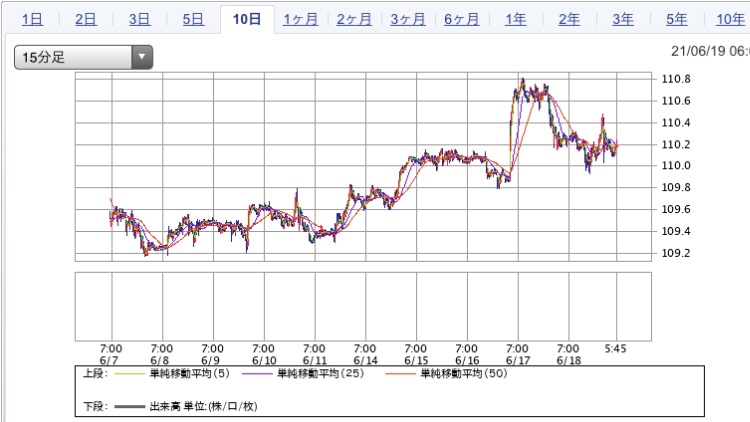This screenshot has width=750, height=422.
Task: Click the 上段 legend label
Action: click(96, 373)
